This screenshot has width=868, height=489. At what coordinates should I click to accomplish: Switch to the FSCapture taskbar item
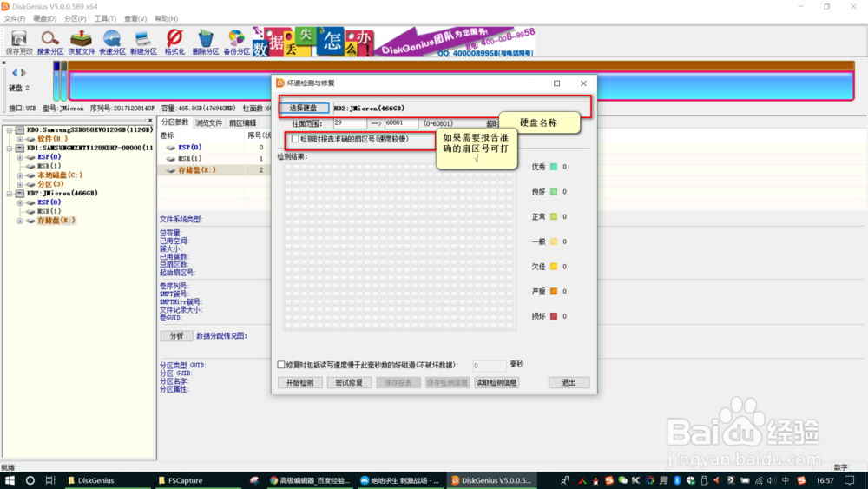click(196, 480)
